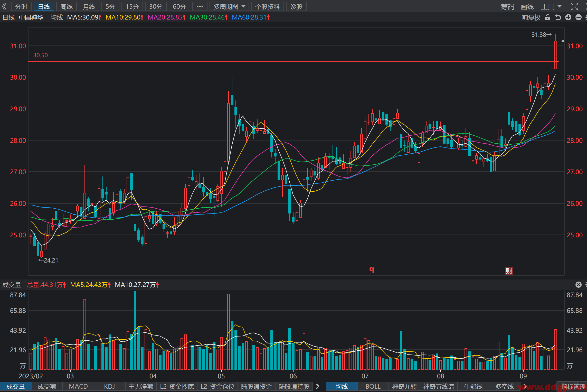Viewport: 587px width, 392px height.
Task: Click the undo arrow icon in chart header
Action: point(558,17)
